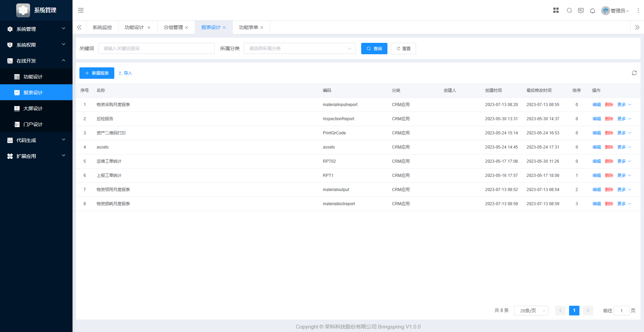Click the 查询 search button
644x332 pixels.
(374, 48)
